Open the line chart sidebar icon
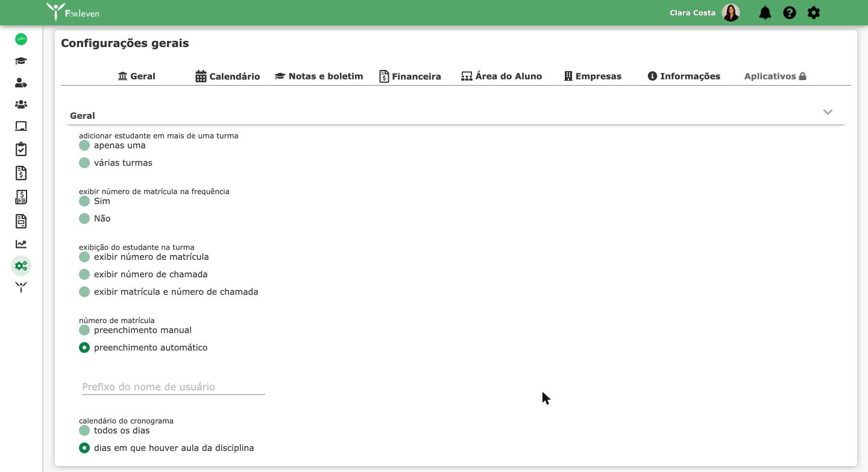Viewport: 868px width, 472px height. [x=21, y=244]
